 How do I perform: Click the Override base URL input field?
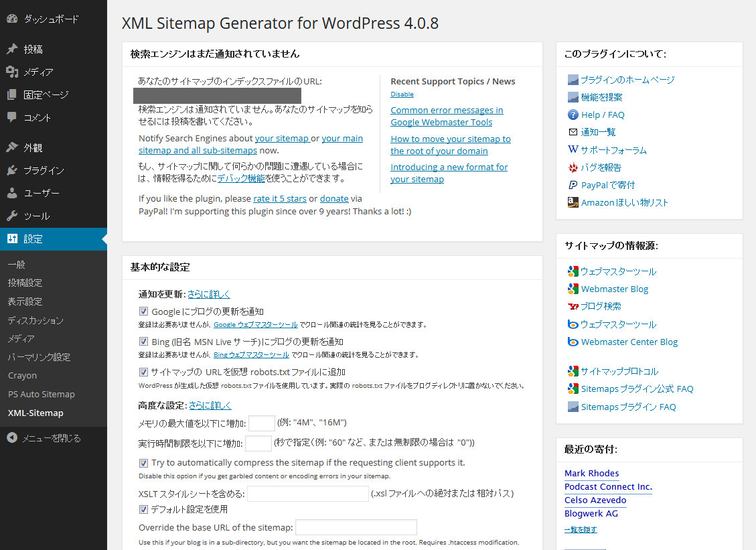point(356,527)
